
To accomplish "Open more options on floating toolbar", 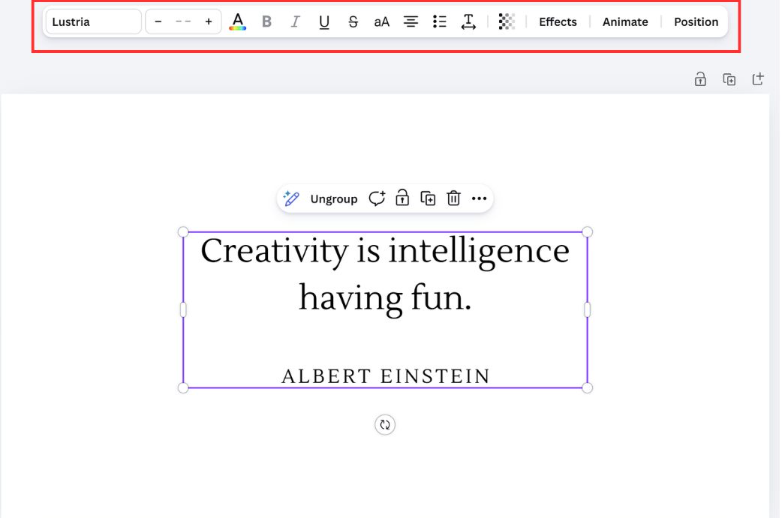I will tap(479, 199).
